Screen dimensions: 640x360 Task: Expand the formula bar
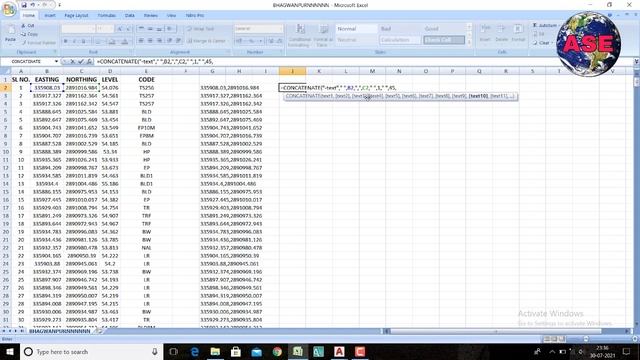pos(636,62)
